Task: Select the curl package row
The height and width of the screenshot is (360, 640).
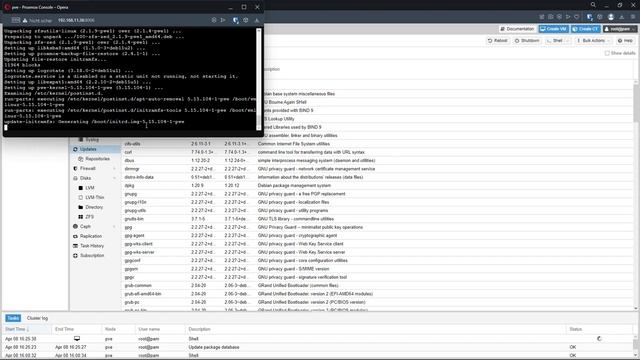Action: (x=378, y=152)
